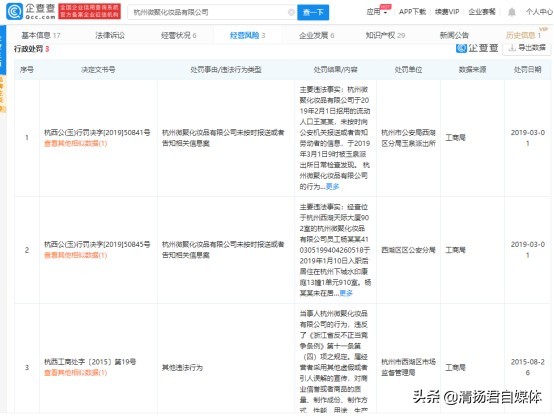Expand the 应用 dropdown menu

[377, 12]
